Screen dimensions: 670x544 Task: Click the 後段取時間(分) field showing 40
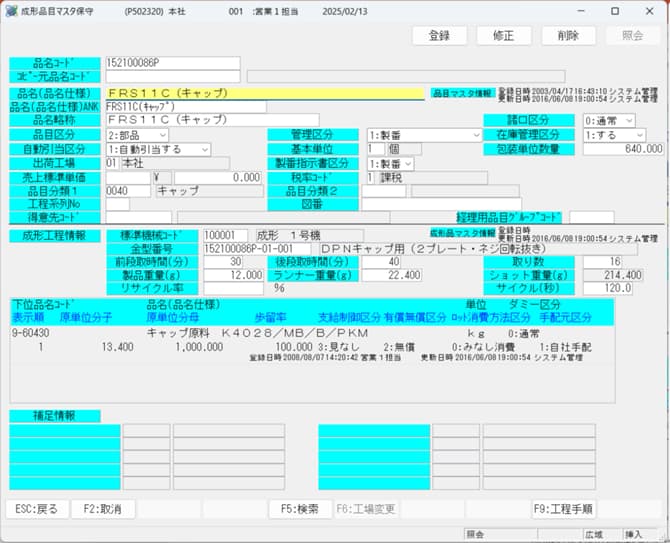pyautogui.click(x=382, y=262)
